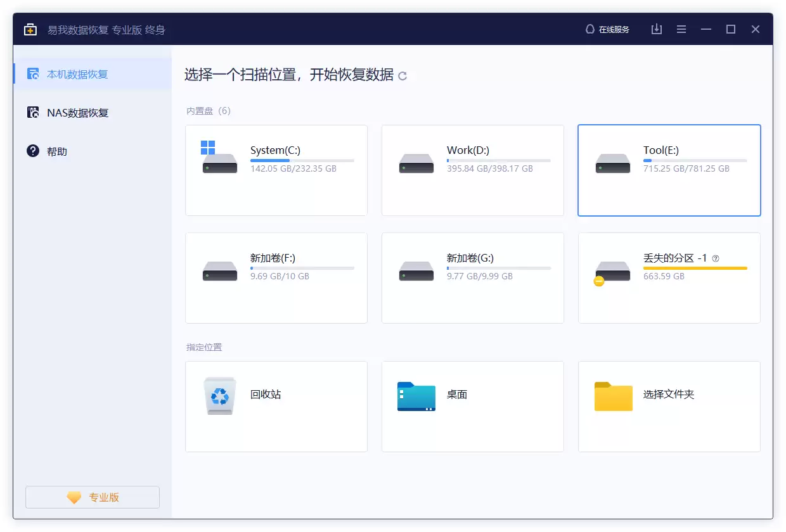Screen dimensions: 786x532
Task: Select the System(C:) drive card
Action: point(276,170)
